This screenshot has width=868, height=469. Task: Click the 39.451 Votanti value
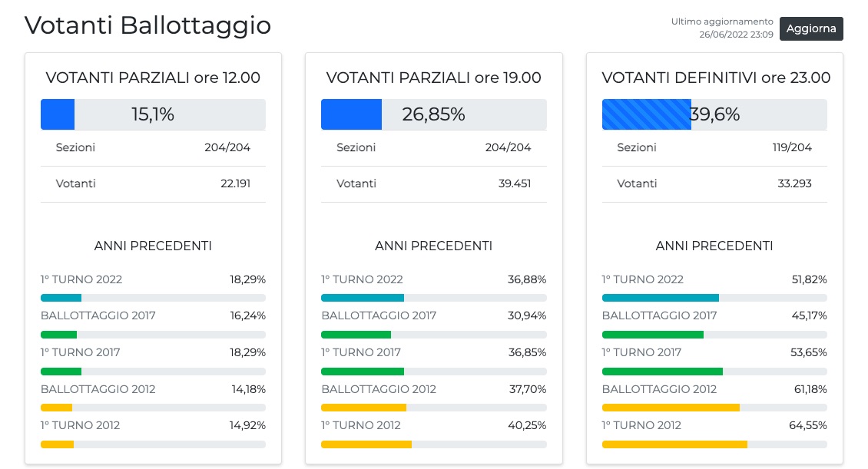tap(515, 183)
